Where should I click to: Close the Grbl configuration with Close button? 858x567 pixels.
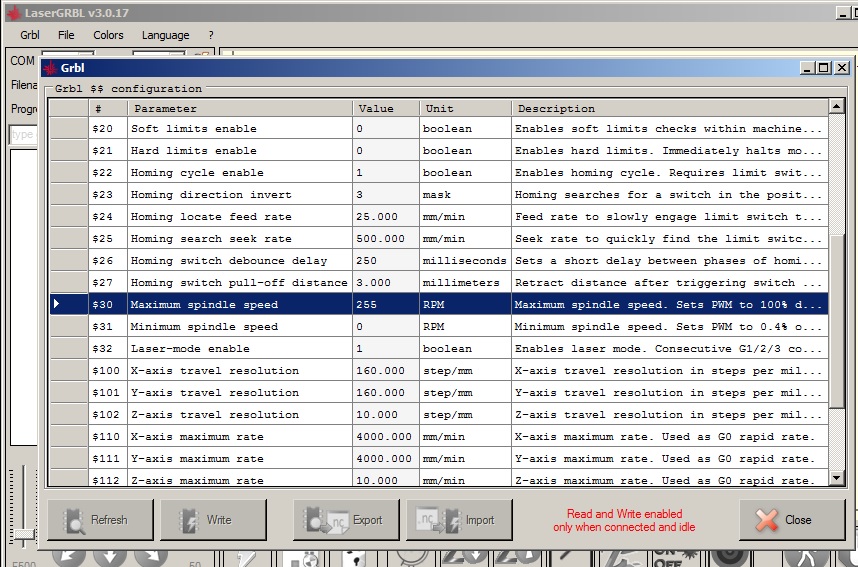(792, 519)
